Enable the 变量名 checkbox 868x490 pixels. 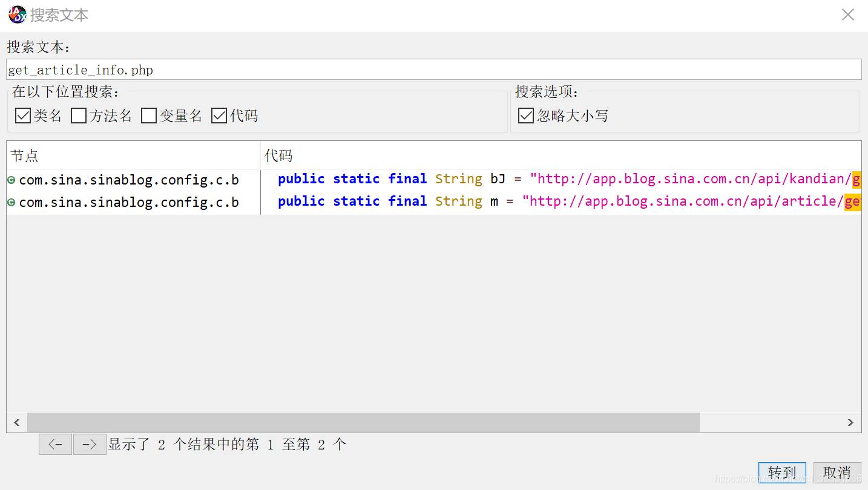tap(149, 116)
